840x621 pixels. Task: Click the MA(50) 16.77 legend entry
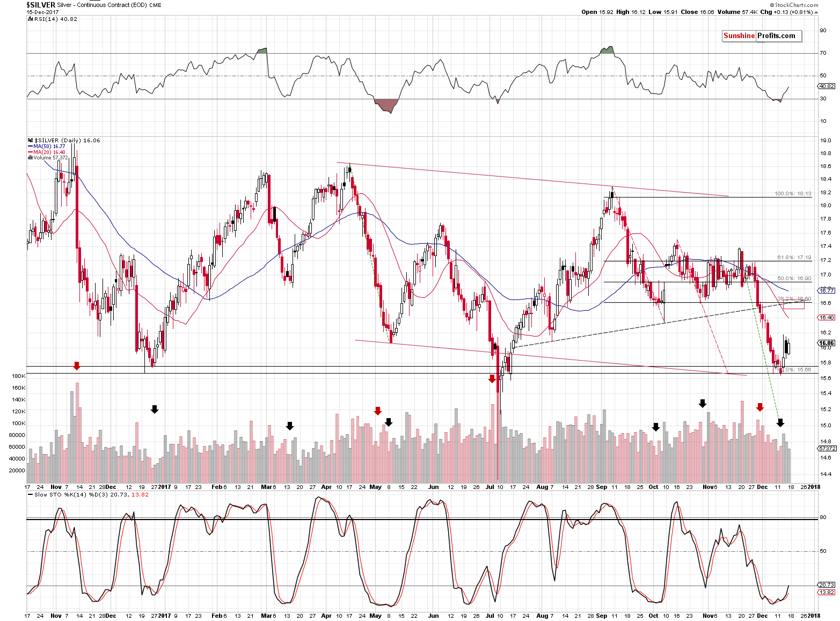tap(49, 146)
